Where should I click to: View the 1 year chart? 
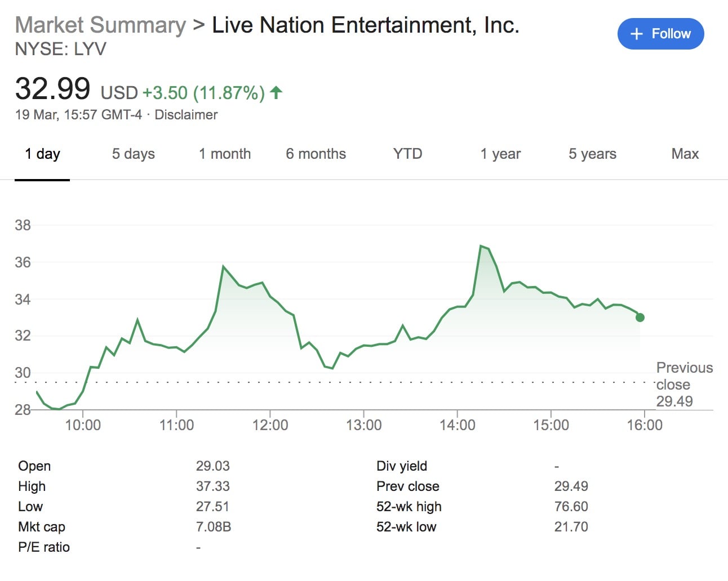coord(500,154)
